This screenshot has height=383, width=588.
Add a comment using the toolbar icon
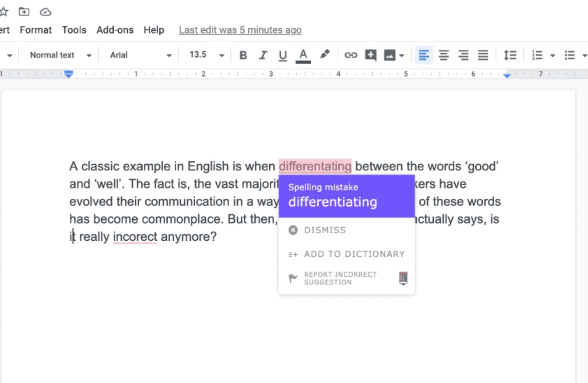pyautogui.click(x=371, y=56)
